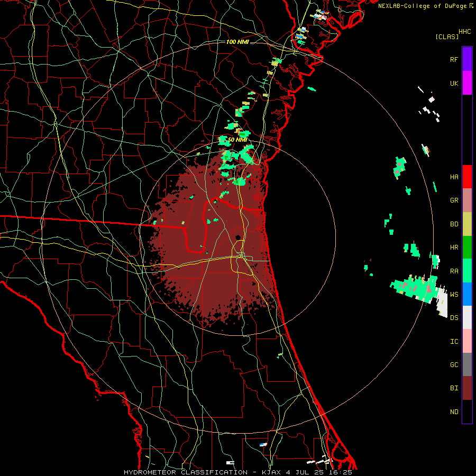Click the WS blue legend swatch
This screenshot has height=476, width=476.
pyautogui.click(x=467, y=294)
